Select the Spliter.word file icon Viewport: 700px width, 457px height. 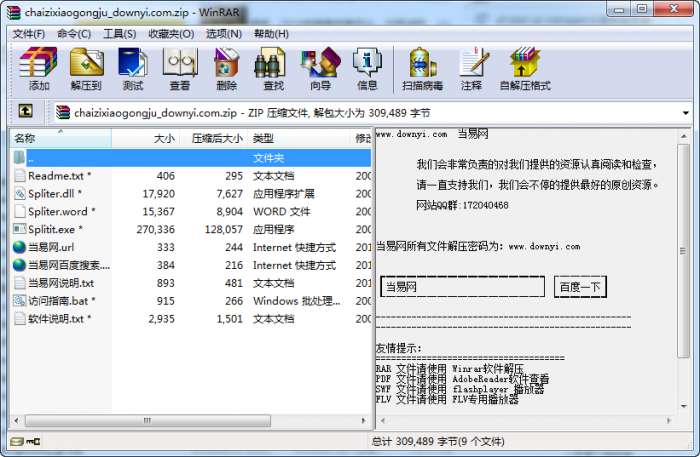(x=20, y=211)
